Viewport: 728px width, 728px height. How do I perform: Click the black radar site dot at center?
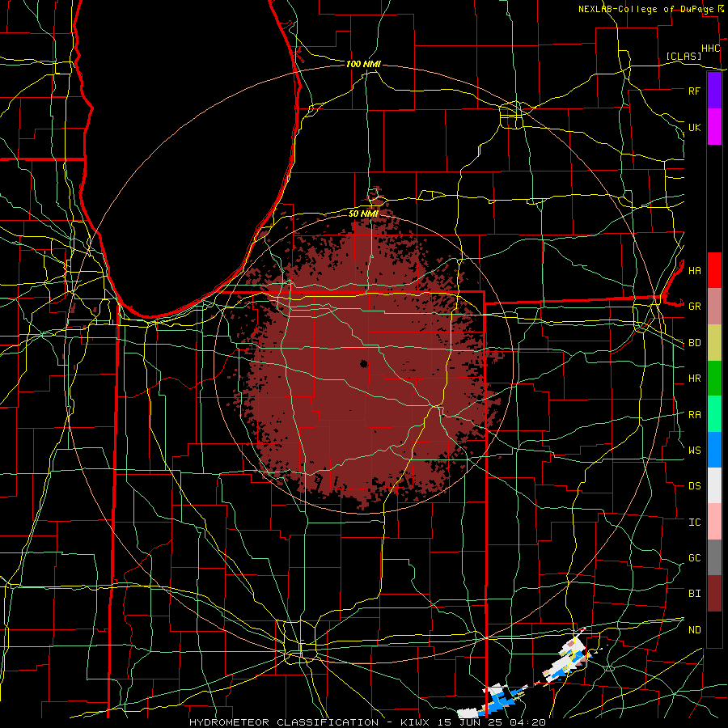(364, 364)
